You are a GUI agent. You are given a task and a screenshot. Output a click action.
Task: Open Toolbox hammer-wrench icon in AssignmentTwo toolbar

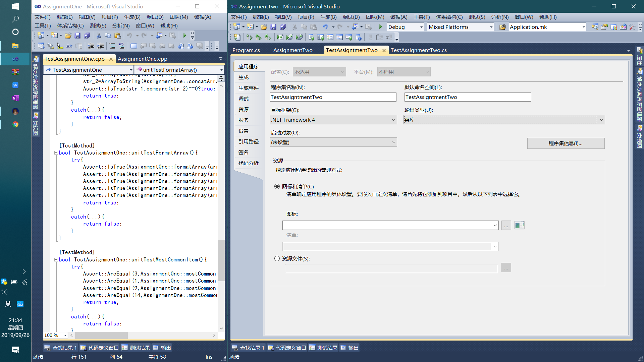click(x=632, y=27)
